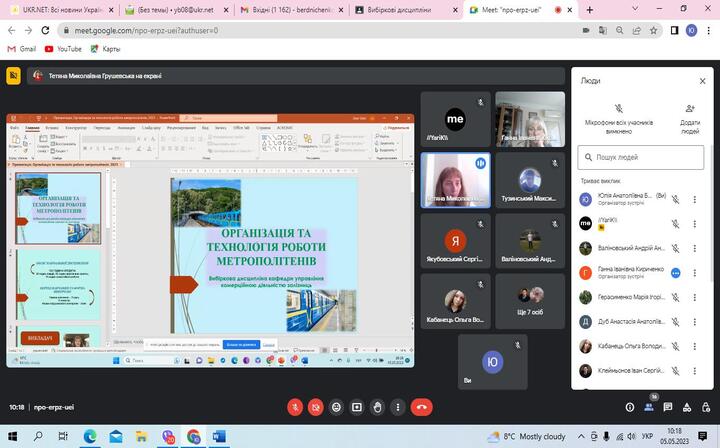Focus the Пошук людей search field
Screen dimensions: 720x448
click(x=641, y=157)
